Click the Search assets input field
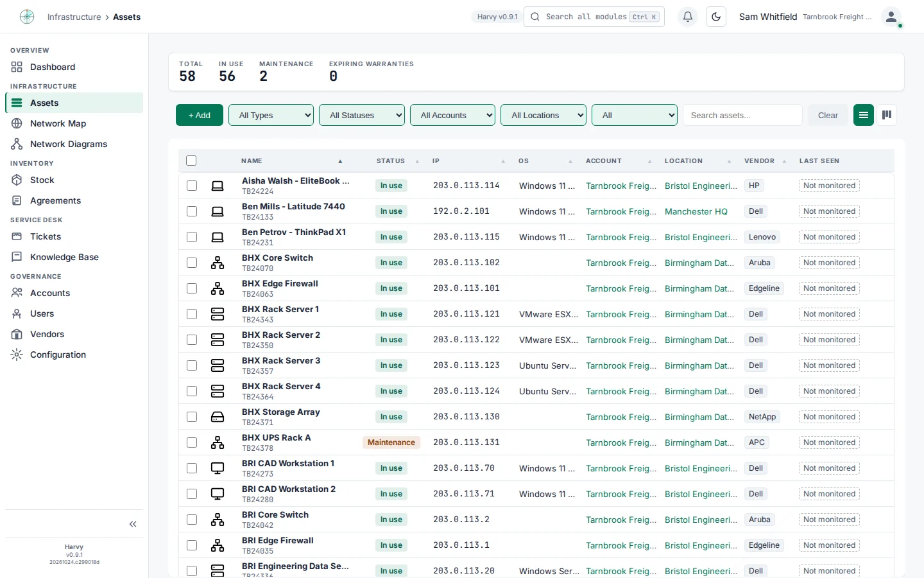Image resolution: width=924 pixels, height=578 pixels. point(742,115)
